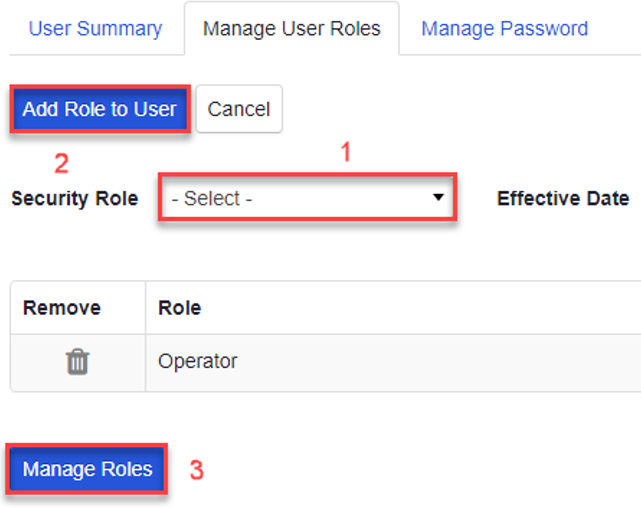Click the Security Role dropdown arrow

438,198
